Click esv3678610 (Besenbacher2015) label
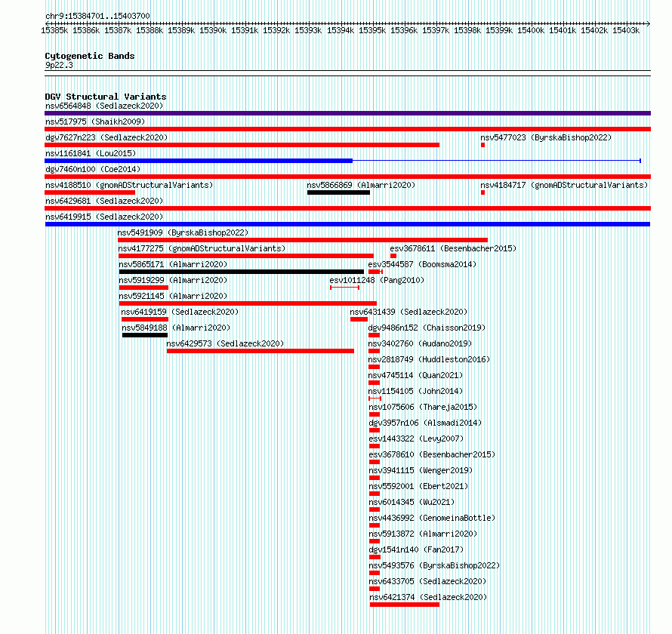This screenshot has width=672, height=634. click(x=432, y=454)
